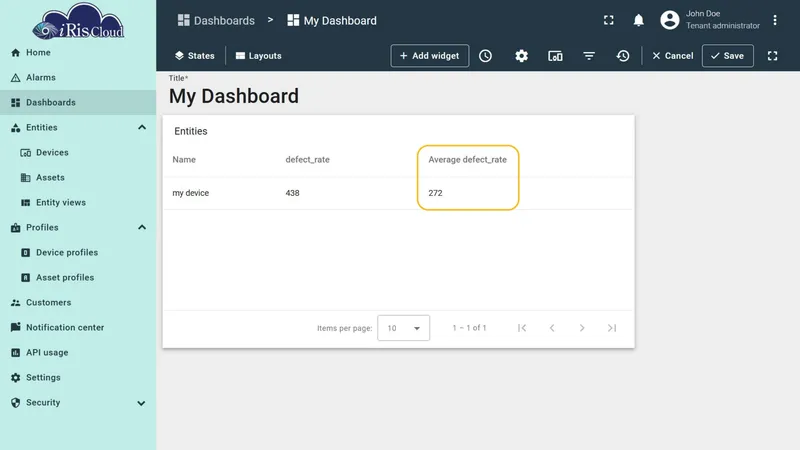The width and height of the screenshot is (800, 450).
Task: Open the three-dot user menu
Action: pos(774,20)
